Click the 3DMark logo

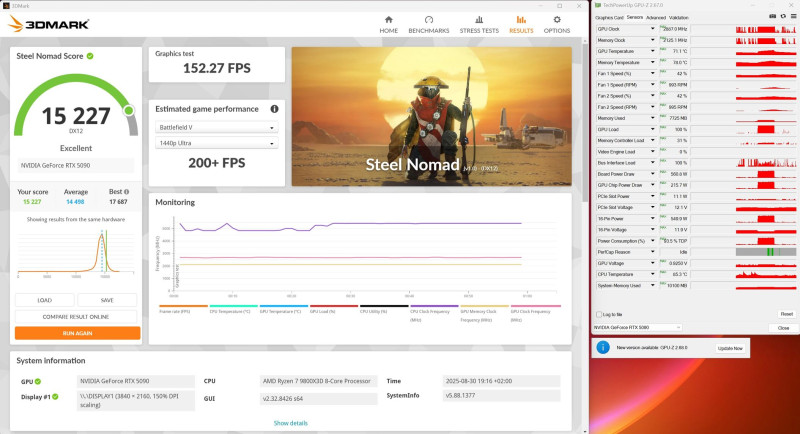[49, 24]
